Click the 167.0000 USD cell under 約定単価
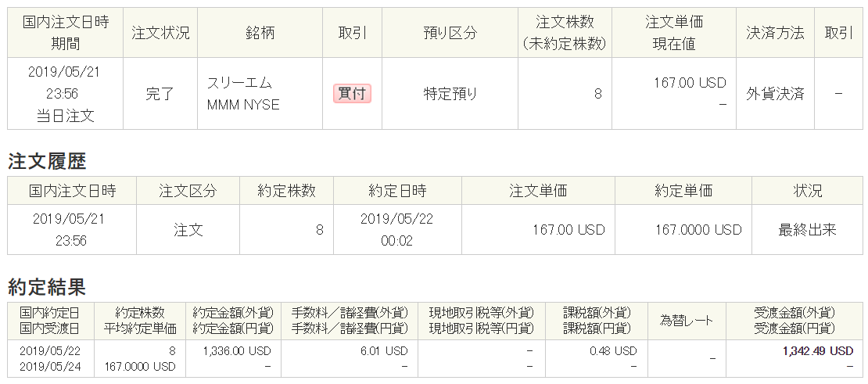 [698, 230]
